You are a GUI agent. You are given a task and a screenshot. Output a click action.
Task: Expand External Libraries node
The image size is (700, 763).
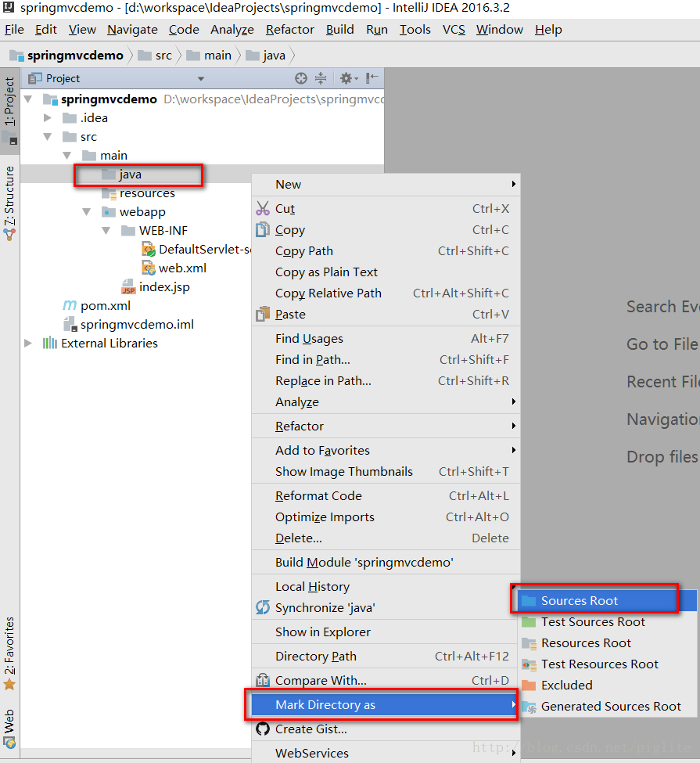click(28, 343)
